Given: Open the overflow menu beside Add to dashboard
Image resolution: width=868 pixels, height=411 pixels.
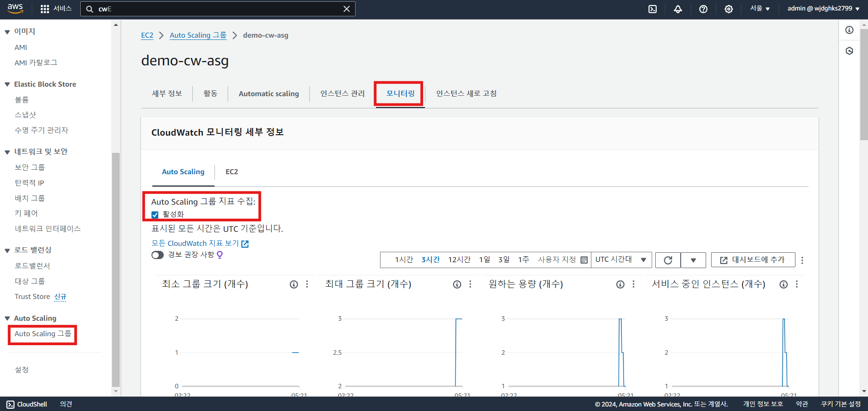Looking at the screenshot, I should [802, 260].
